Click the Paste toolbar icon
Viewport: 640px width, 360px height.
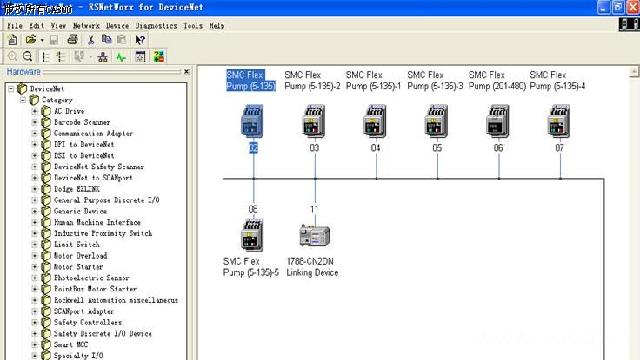click(121, 39)
